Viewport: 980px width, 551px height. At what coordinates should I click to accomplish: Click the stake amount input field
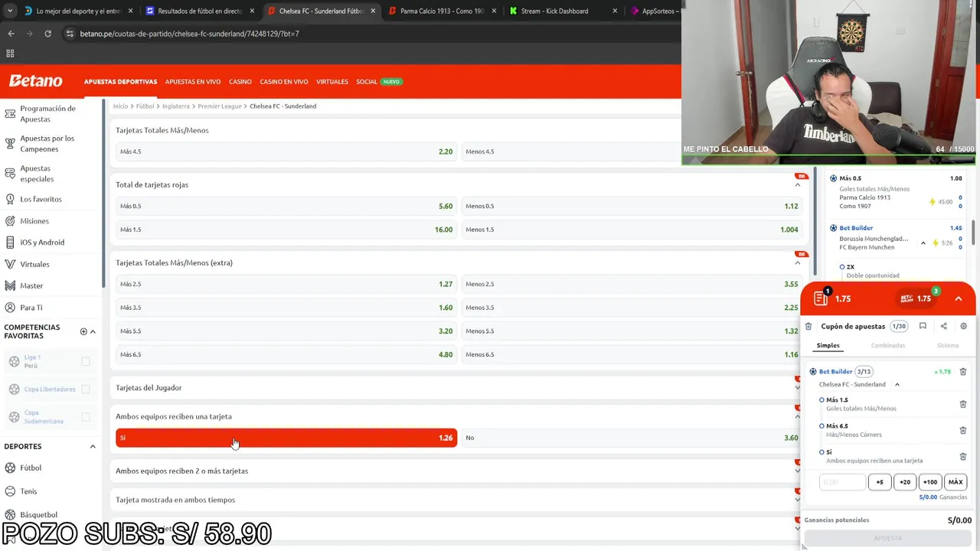tap(842, 482)
